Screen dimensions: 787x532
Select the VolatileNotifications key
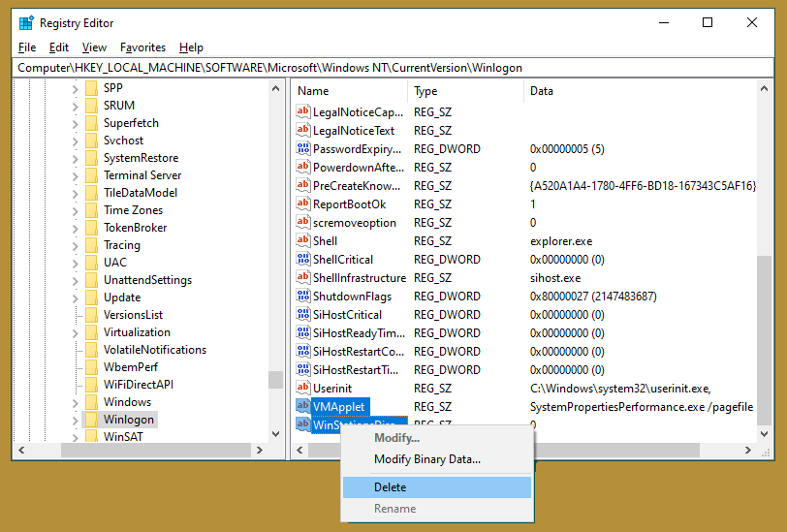pos(155,350)
